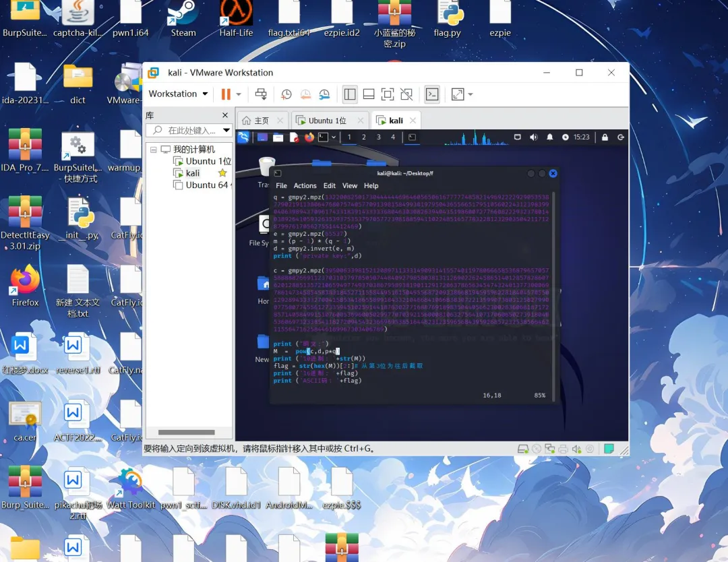Close the library panel

225,115
